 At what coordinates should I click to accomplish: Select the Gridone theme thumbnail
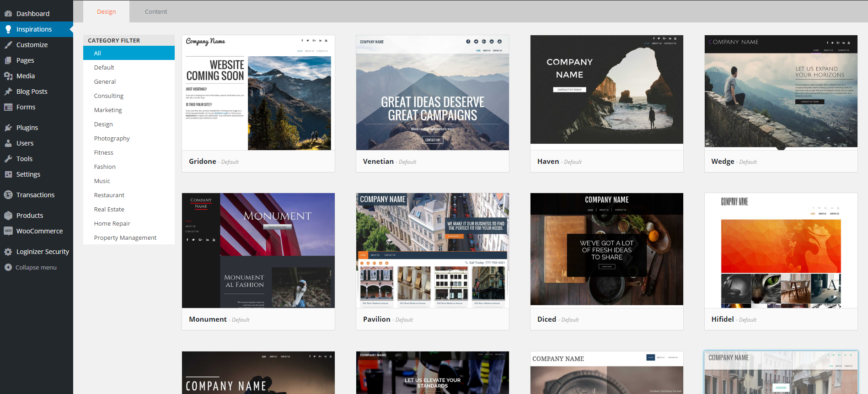pos(258,92)
